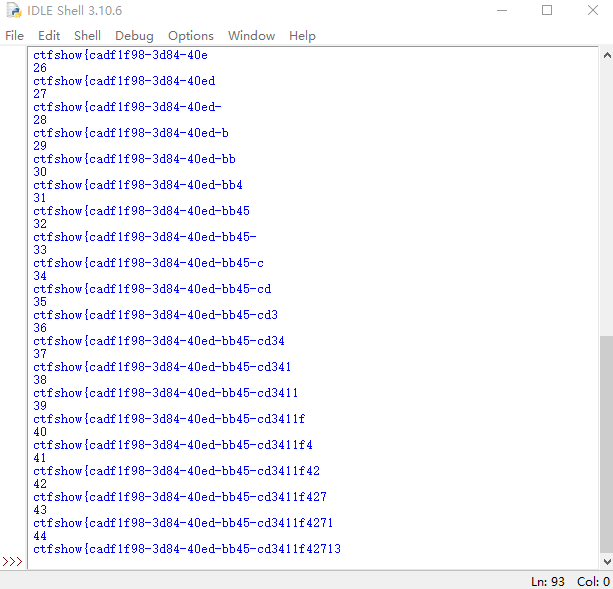Close the IDLE Shell window
Viewport: 613px width, 589px height.
pyautogui.click(x=593, y=11)
